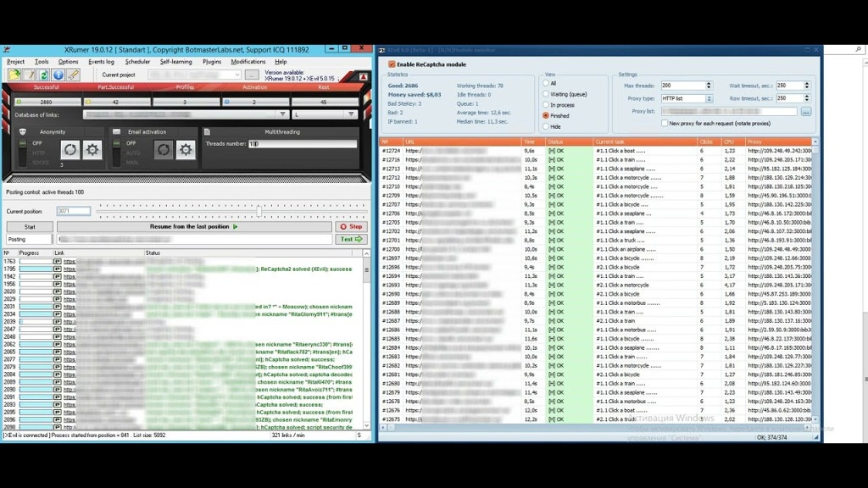Click the Current task column header in XEvil
Screen dimensions: 868x488
click(x=645, y=141)
